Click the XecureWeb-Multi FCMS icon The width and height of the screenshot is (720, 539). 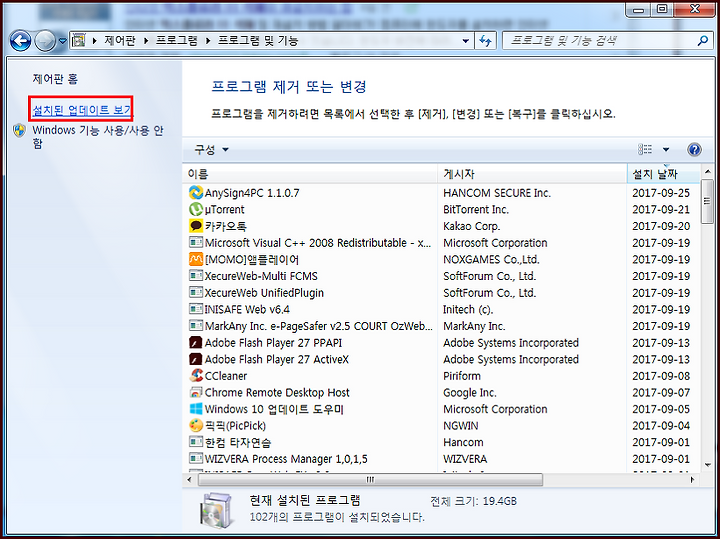coord(196,276)
